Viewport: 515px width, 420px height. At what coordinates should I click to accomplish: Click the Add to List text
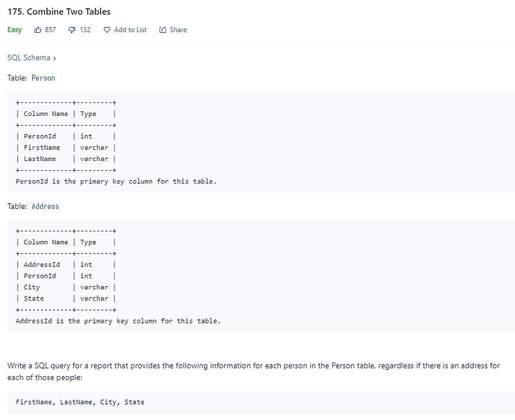click(x=130, y=30)
